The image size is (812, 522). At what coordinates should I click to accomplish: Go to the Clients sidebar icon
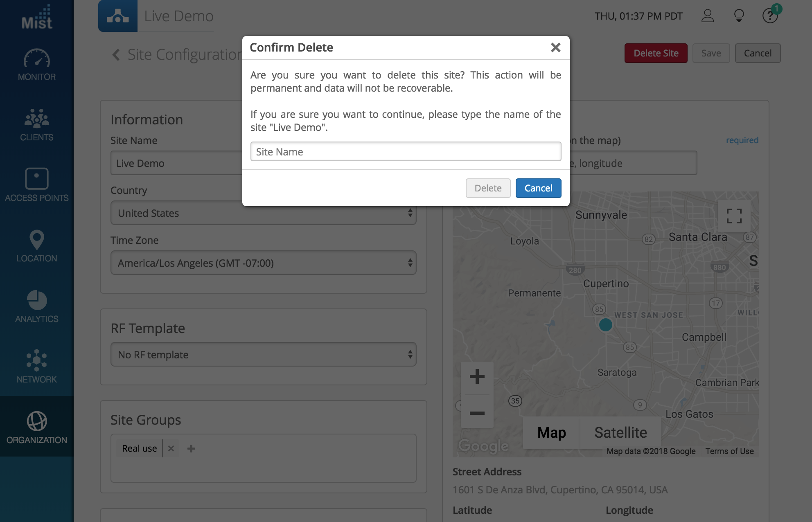(37, 124)
